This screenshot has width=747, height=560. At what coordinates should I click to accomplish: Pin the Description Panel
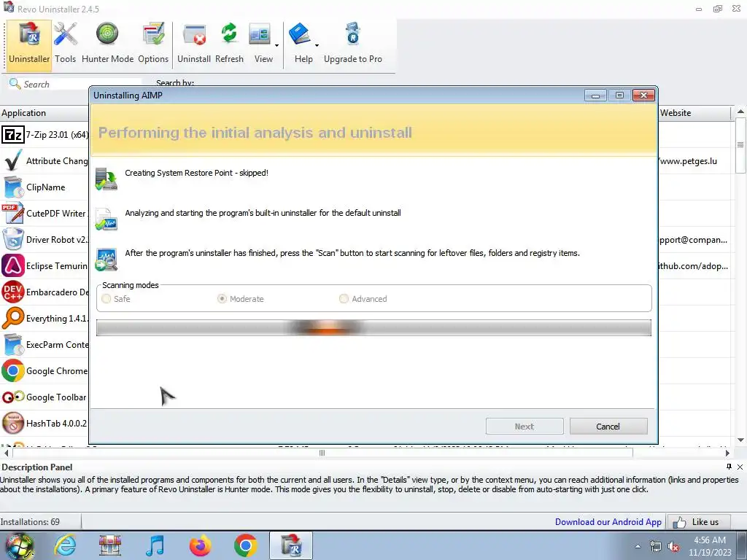729,467
